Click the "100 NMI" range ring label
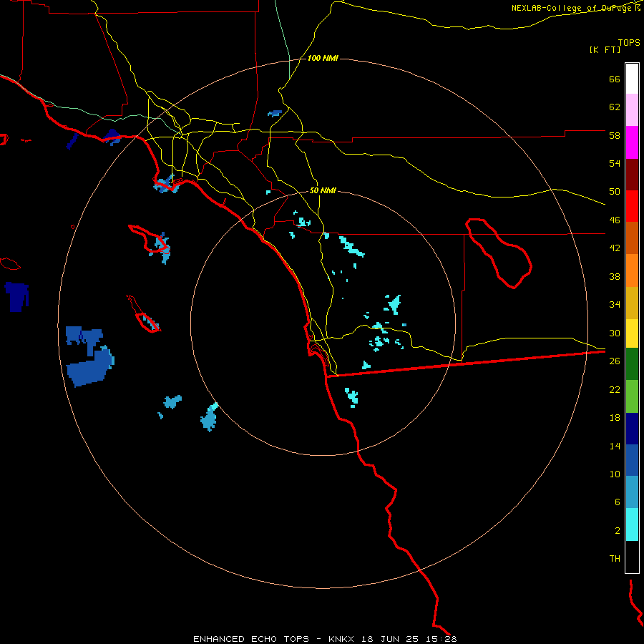Screen dimensions: 644x644 323,59
